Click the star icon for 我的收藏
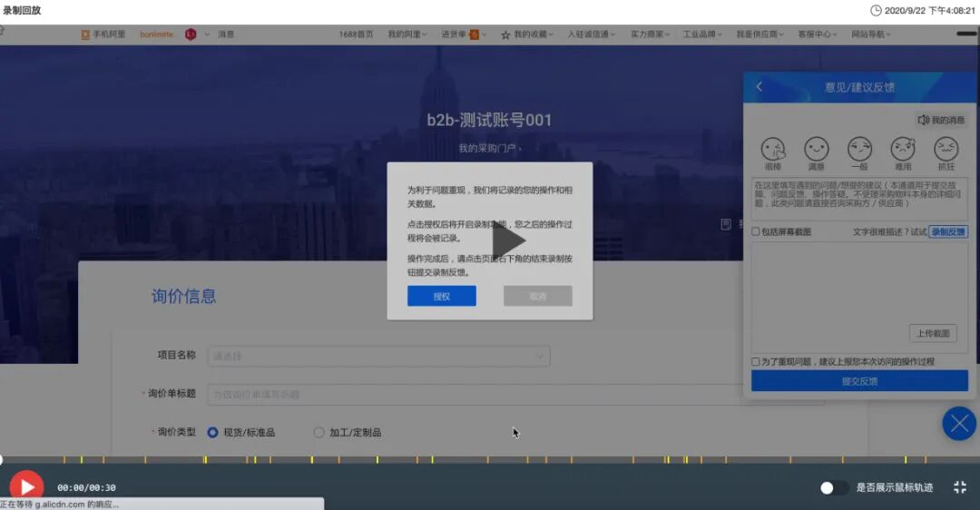The width and height of the screenshot is (980, 510). (505, 35)
